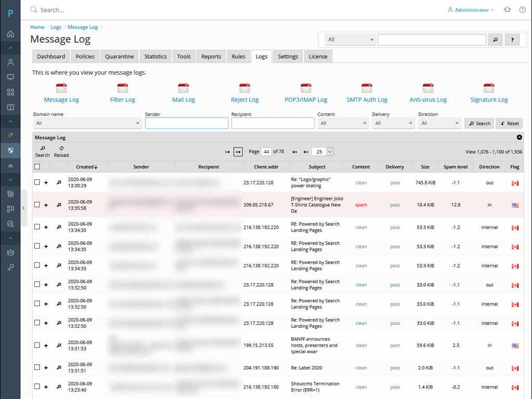Open the Signature Log calendar icon
The width and height of the screenshot is (532, 399).
click(x=489, y=88)
